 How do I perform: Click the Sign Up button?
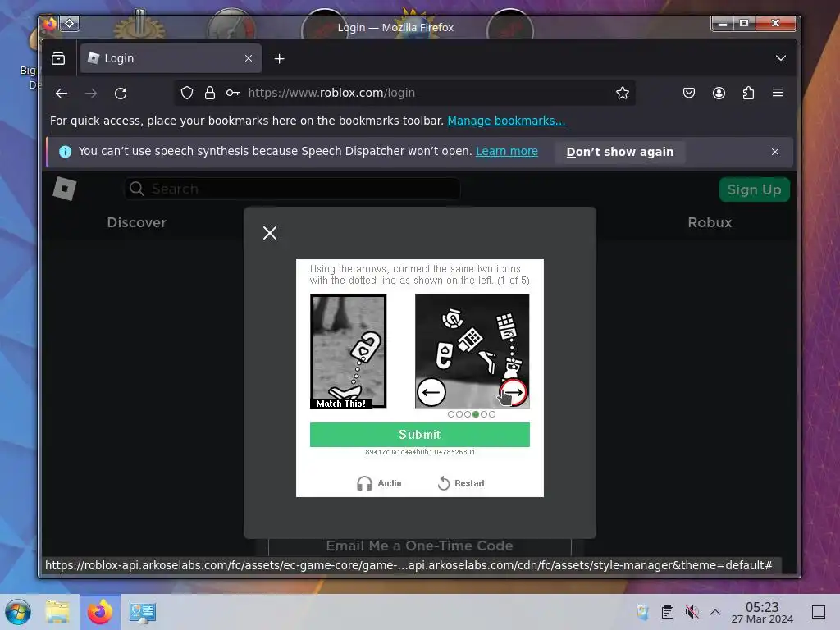pyautogui.click(x=754, y=189)
